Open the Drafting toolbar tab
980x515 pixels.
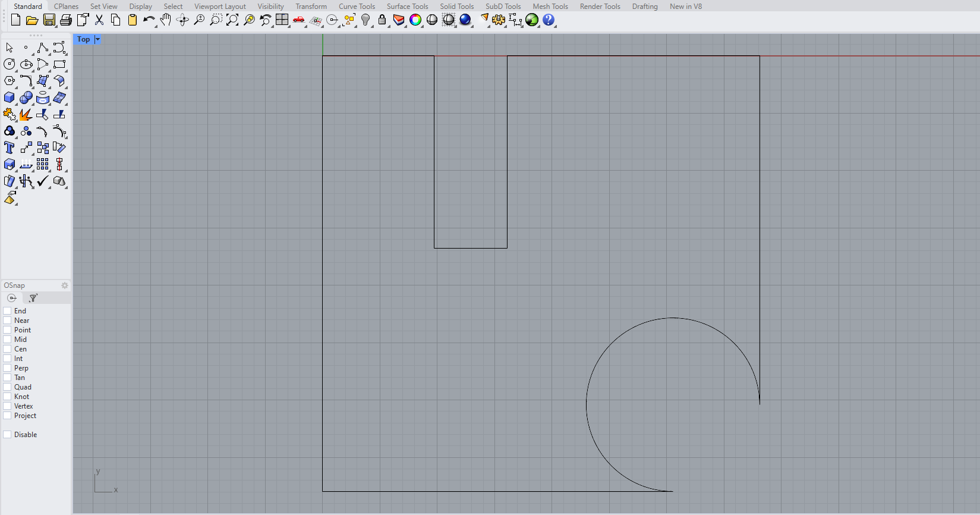coord(645,7)
